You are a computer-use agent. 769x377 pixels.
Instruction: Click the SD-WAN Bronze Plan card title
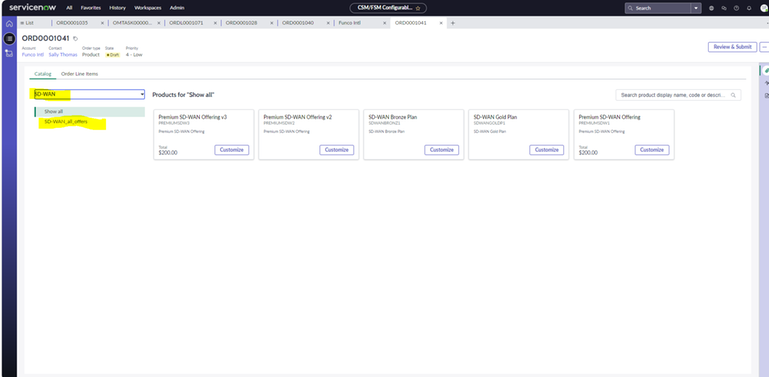(392, 117)
